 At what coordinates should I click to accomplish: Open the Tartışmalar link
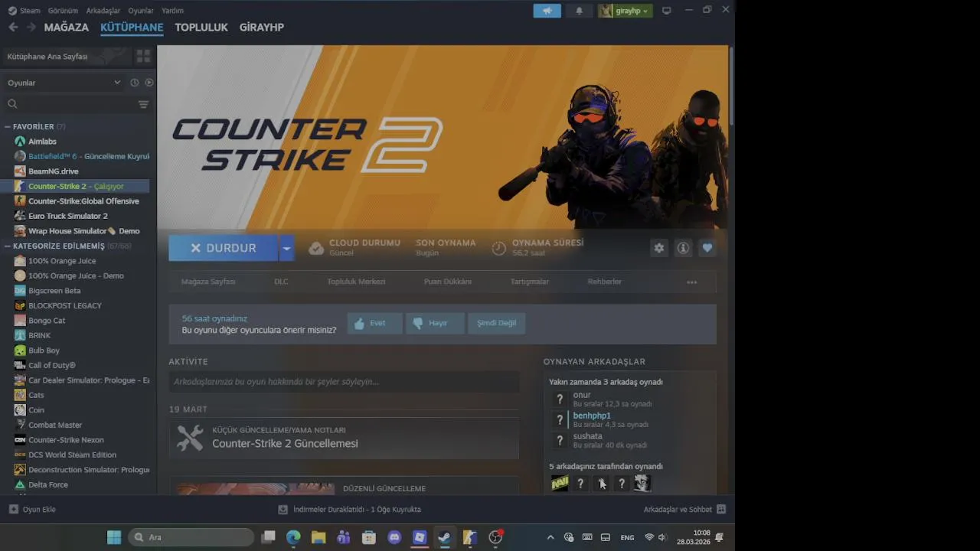pyautogui.click(x=530, y=282)
